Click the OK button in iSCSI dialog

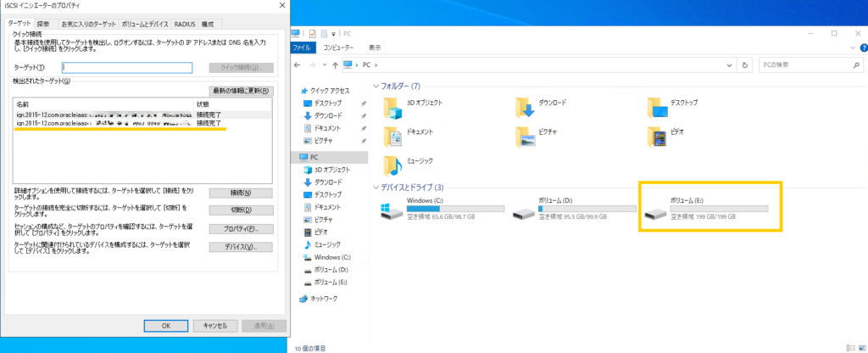click(x=167, y=325)
